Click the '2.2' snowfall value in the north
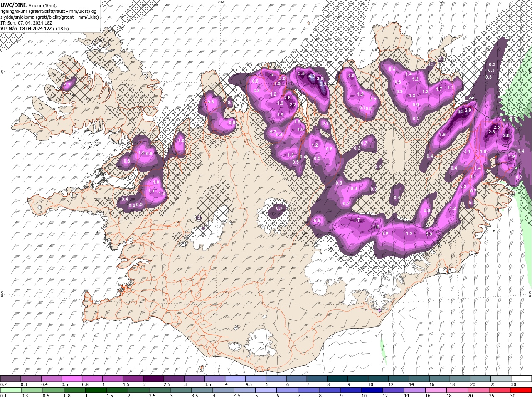The image size is (532, 399). (x=293, y=105)
